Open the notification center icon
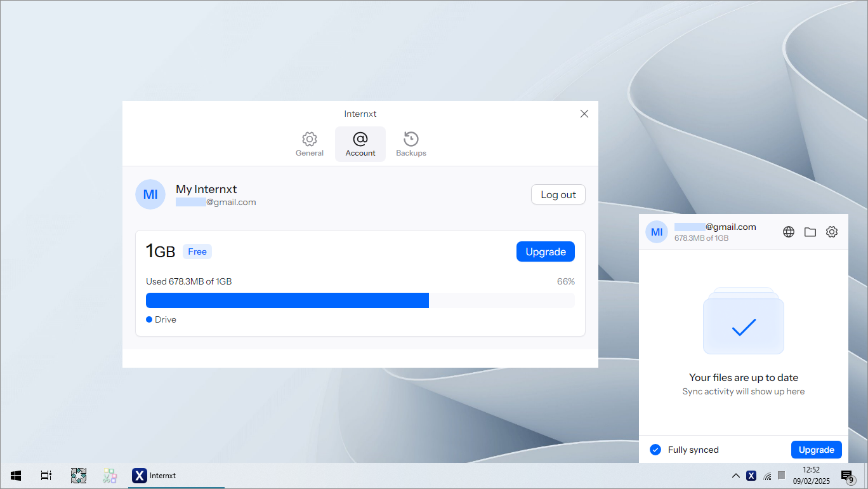Viewport: 868px width, 489px height. (847, 476)
